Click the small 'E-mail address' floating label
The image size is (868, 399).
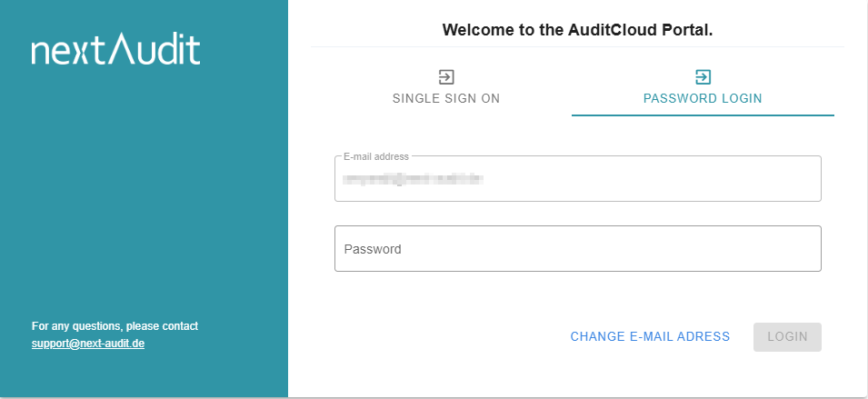click(376, 156)
